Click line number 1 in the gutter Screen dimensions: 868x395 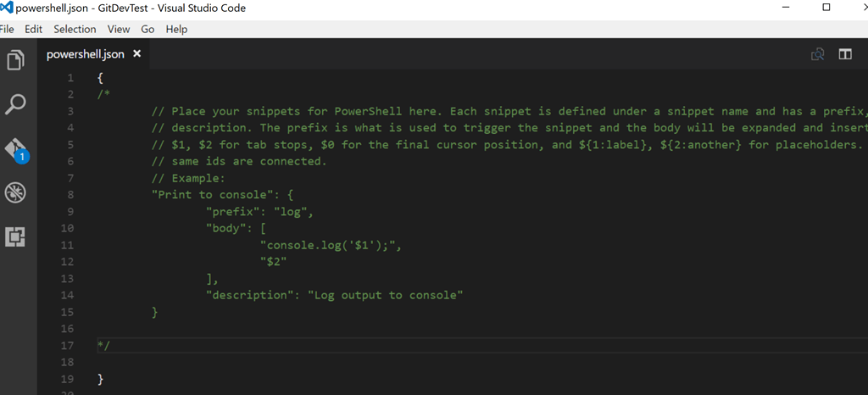pyautogui.click(x=70, y=78)
